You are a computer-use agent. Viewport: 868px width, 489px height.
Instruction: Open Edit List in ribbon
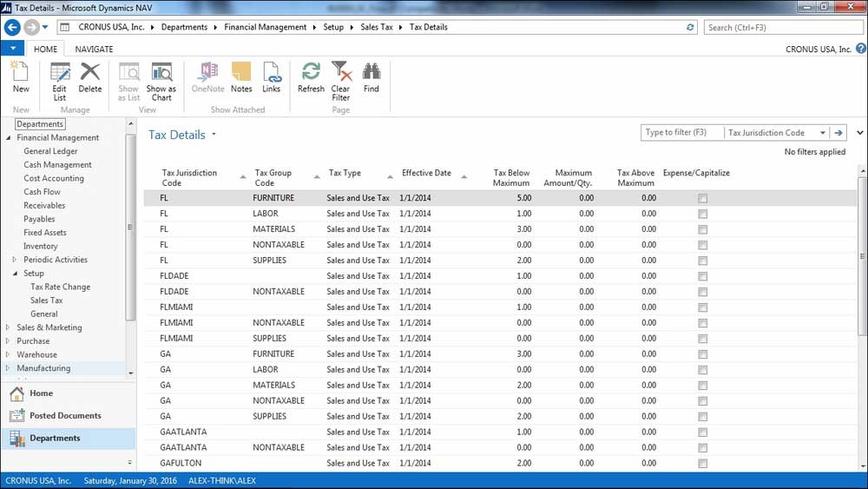pos(59,82)
